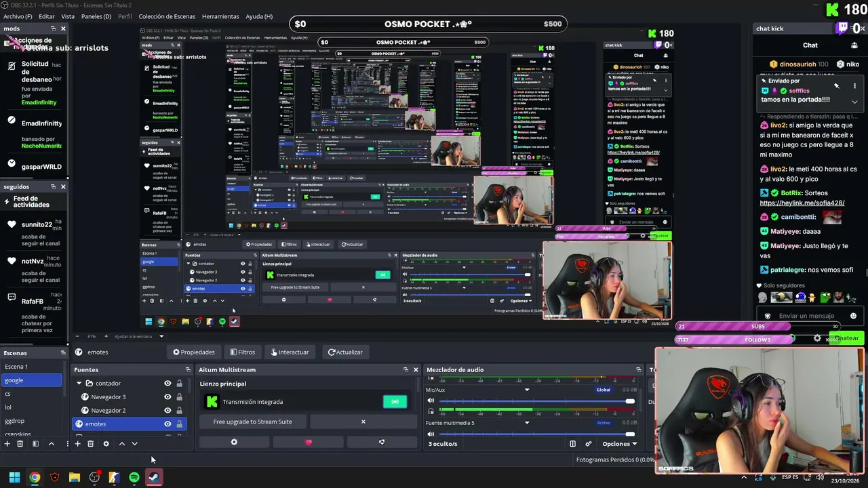The image size is (868, 488).
Task: Add a new source in Fuentes panel
Action: click(77, 444)
